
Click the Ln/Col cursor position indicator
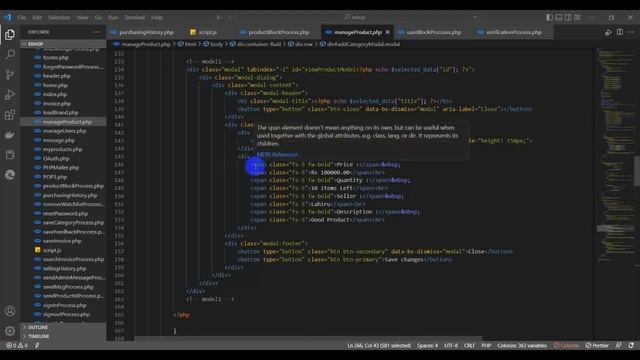[379, 345]
